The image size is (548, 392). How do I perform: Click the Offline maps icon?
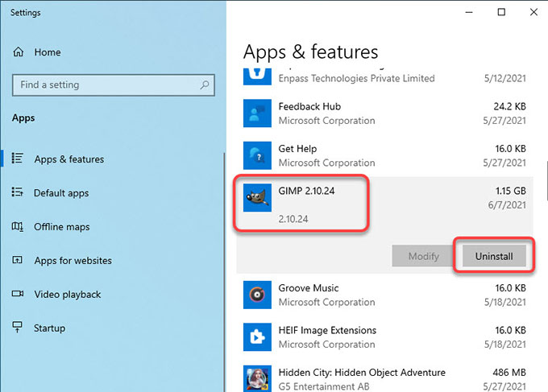point(18,226)
